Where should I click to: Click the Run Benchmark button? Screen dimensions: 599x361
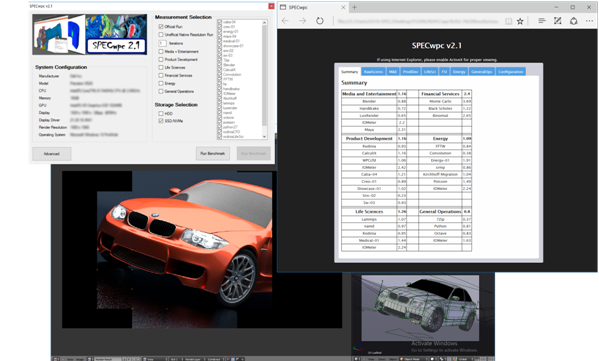click(x=213, y=154)
